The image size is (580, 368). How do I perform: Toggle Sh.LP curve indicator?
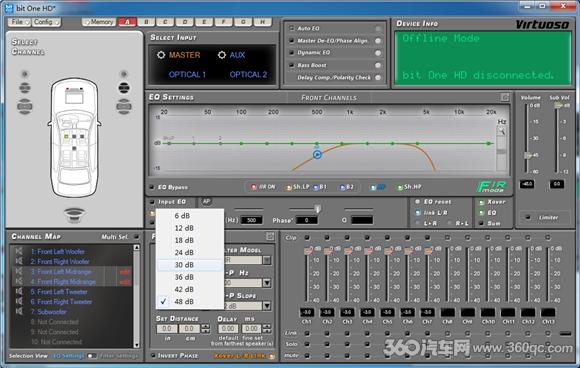288,188
